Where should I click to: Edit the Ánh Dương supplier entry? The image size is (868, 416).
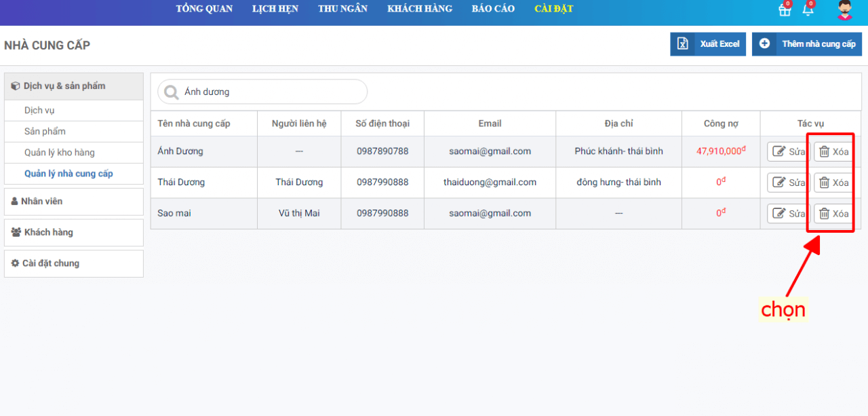[788, 152]
